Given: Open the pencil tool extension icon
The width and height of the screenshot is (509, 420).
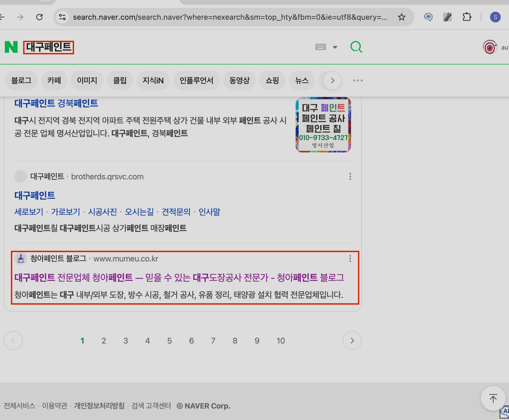Looking at the screenshot, I should click(447, 17).
